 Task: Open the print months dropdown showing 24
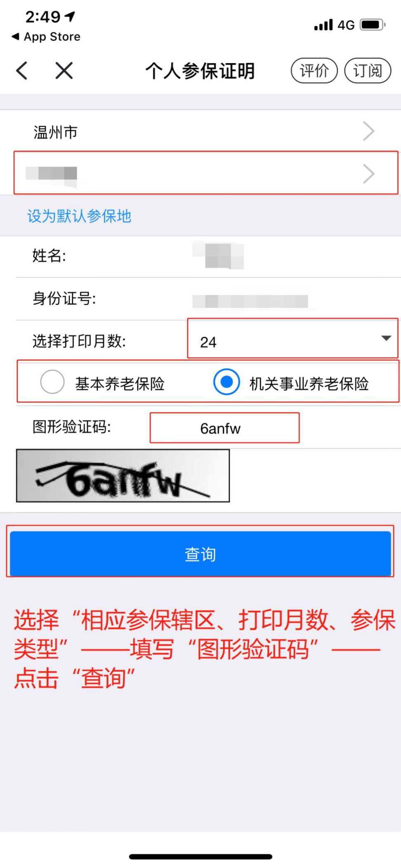tap(292, 339)
